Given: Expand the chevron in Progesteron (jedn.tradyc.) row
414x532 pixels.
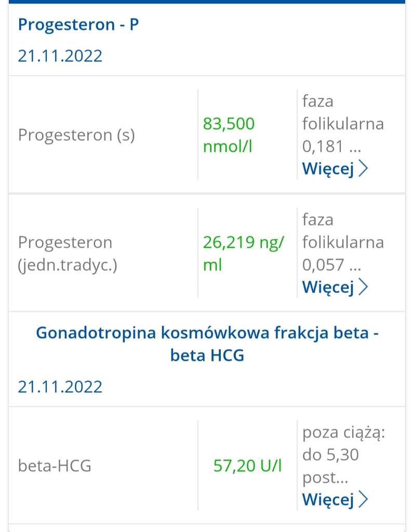Looking at the screenshot, I should tap(363, 287).
